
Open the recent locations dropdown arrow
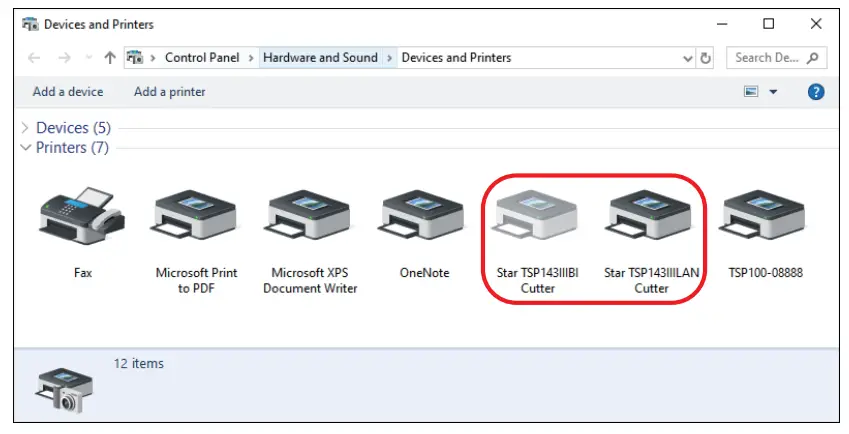click(x=89, y=57)
